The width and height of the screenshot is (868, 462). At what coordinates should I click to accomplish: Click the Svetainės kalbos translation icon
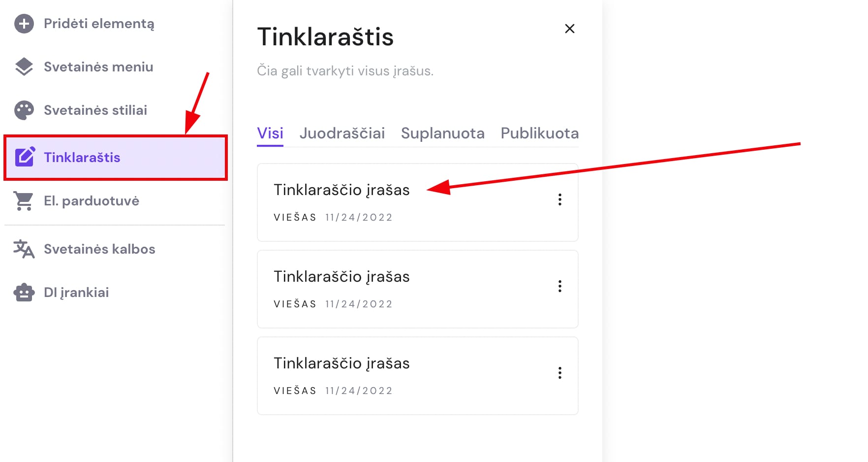tap(24, 249)
